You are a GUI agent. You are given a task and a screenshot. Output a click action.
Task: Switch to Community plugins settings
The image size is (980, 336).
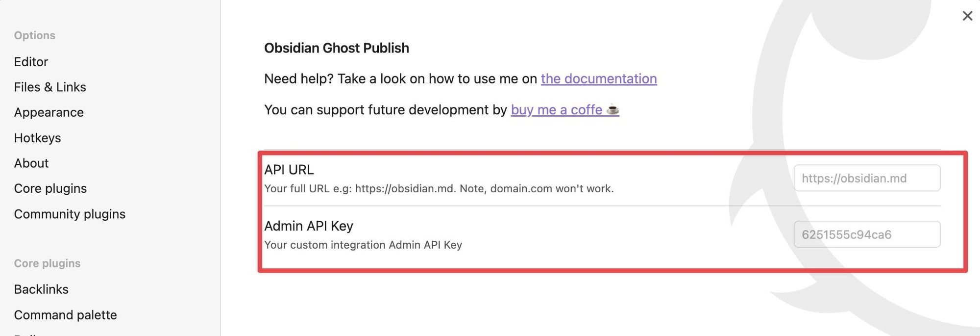(70, 214)
